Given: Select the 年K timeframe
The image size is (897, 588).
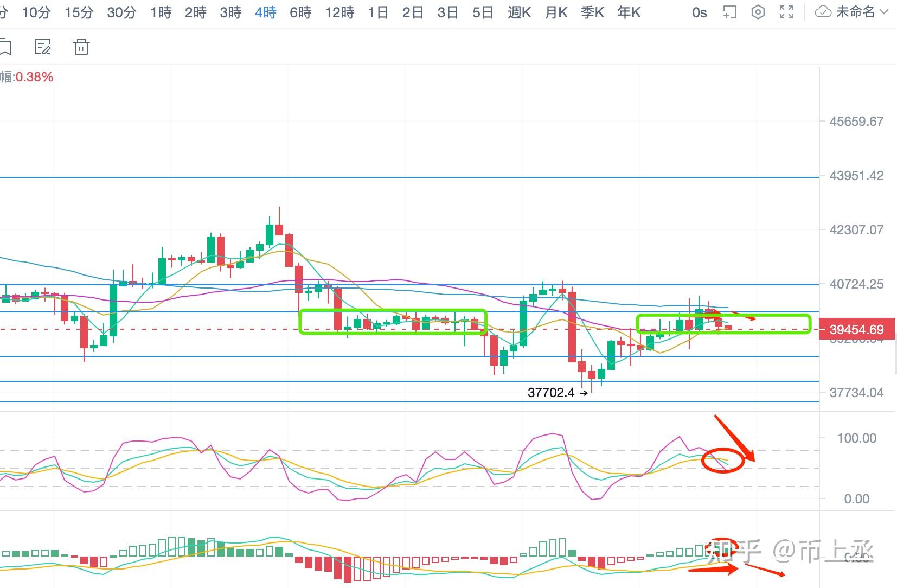Looking at the screenshot, I should point(629,12).
